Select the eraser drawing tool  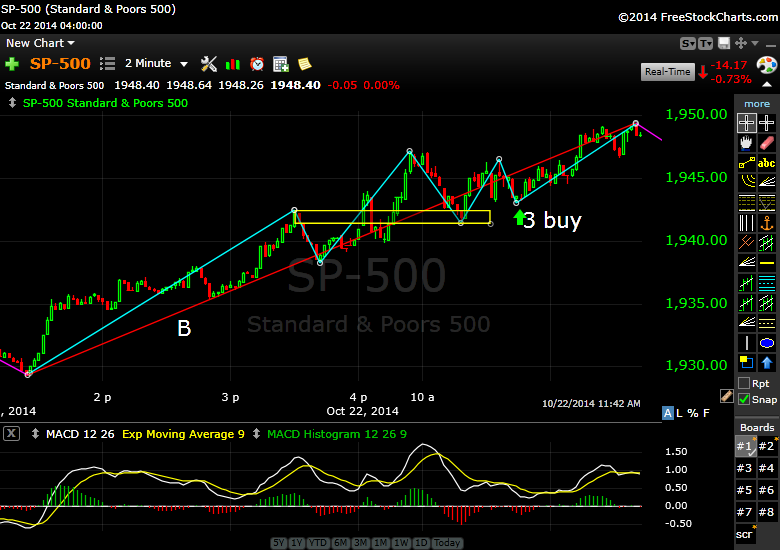767,143
